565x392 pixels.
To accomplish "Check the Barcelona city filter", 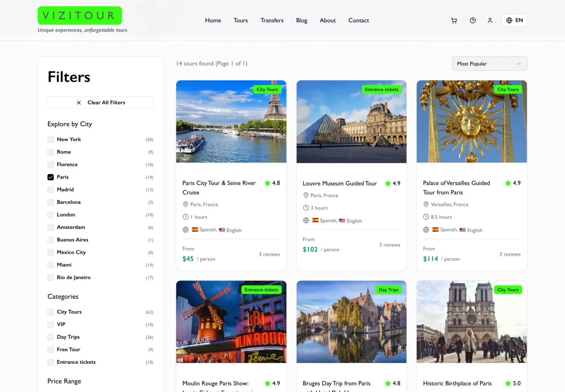I will point(51,202).
